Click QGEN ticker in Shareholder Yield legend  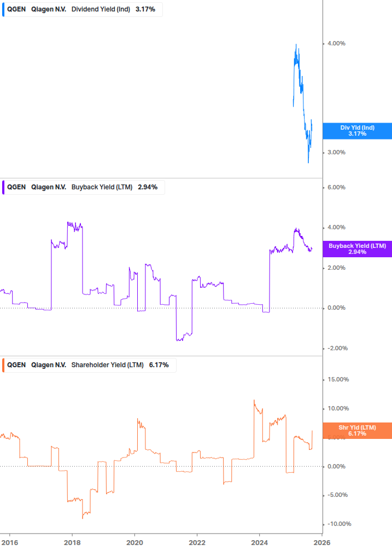coord(16,365)
